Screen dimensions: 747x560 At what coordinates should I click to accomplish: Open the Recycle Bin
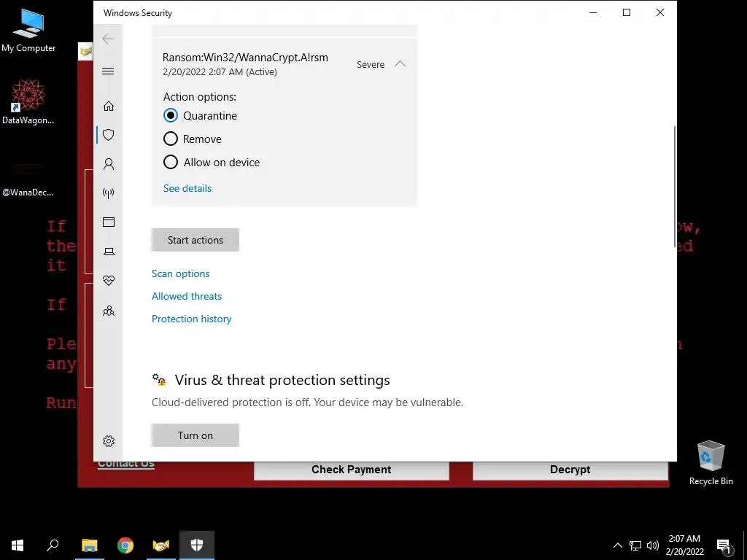click(711, 463)
